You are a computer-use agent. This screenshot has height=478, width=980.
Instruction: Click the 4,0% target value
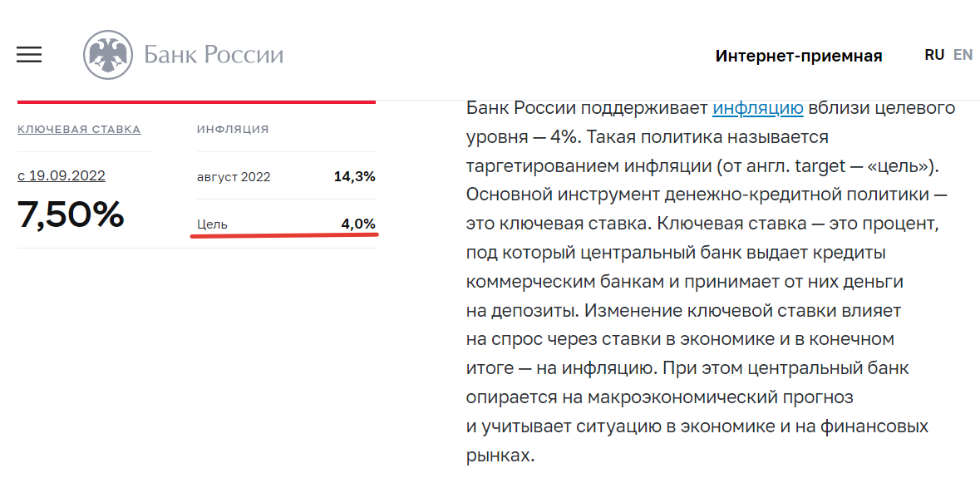click(x=358, y=224)
